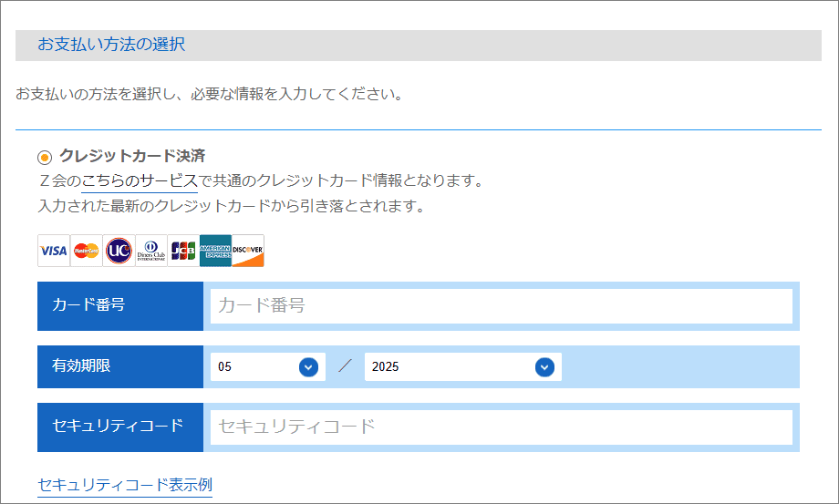Viewport: 839px width, 504px height.
Task: Click the Discover card logo
Action: coord(248,251)
